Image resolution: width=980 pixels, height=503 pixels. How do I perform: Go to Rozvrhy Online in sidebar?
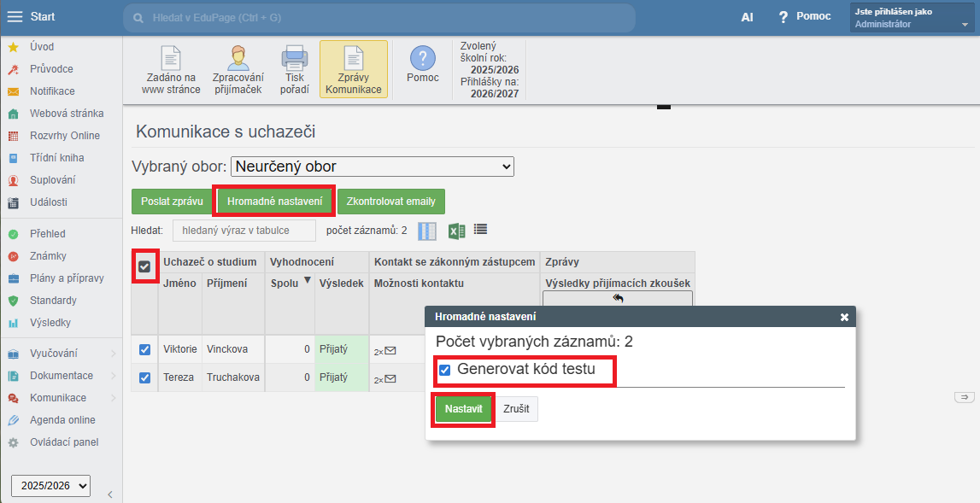coord(65,136)
